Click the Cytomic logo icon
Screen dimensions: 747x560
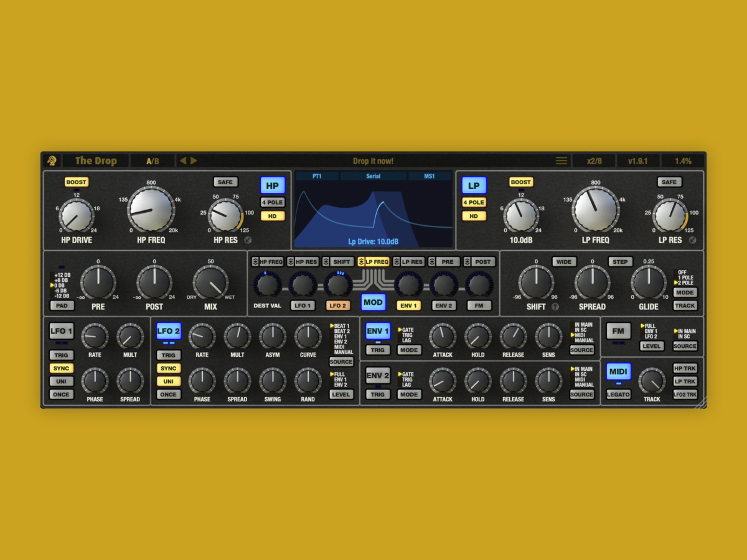pyautogui.click(x=52, y=161)
